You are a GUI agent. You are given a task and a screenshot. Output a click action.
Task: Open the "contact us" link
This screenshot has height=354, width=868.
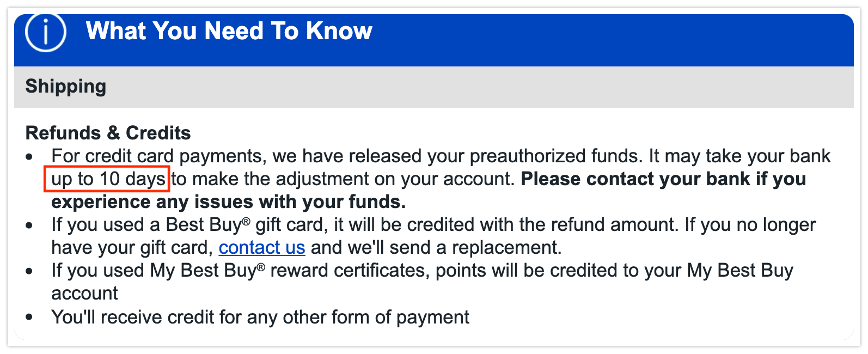point(262,248)
